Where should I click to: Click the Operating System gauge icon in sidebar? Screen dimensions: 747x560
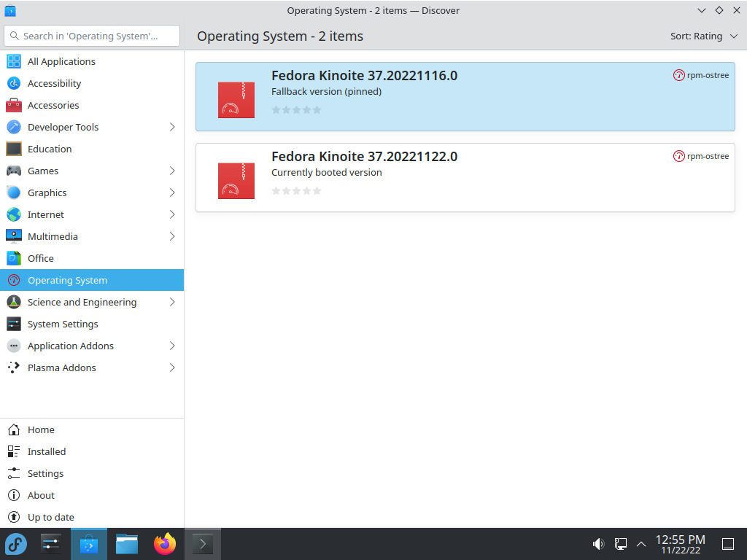[14, 281]
